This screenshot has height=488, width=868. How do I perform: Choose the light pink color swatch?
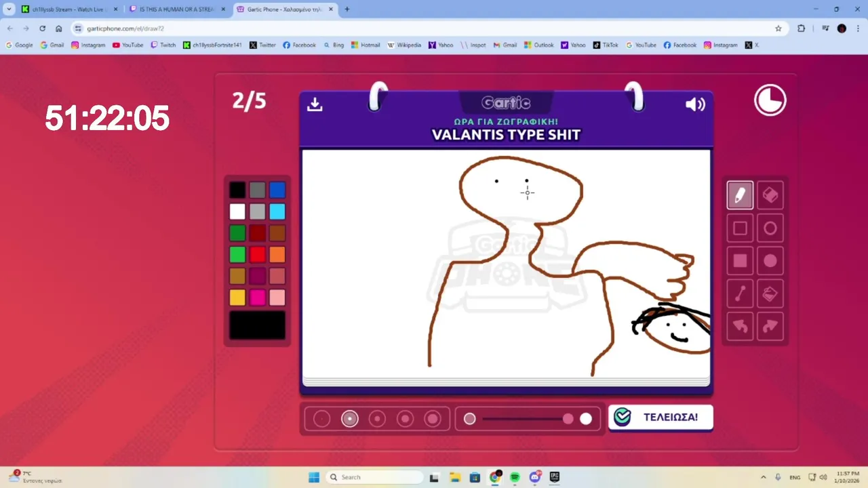pyautogui.click(x=277, y=298)
